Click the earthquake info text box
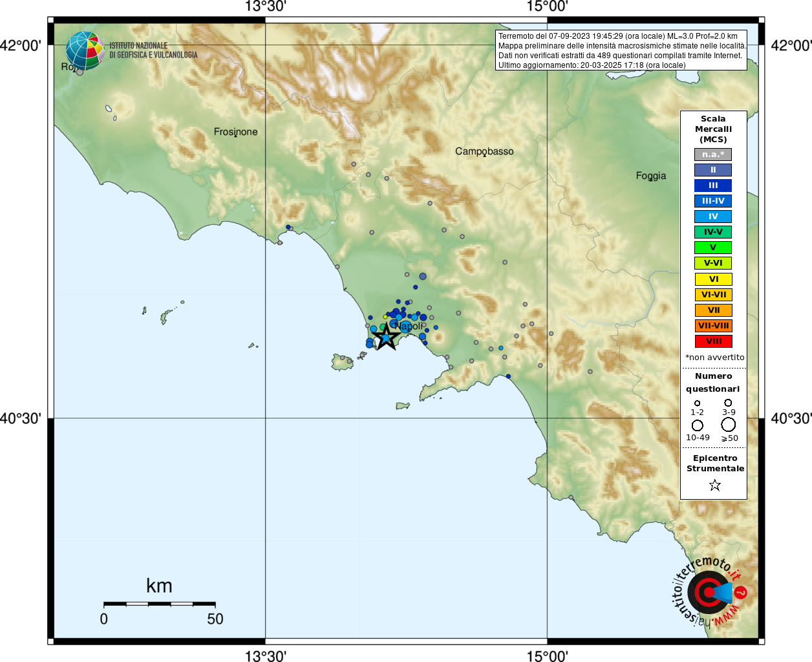The height and width of the screenshot is (662, 812). (x=621, y=50)
